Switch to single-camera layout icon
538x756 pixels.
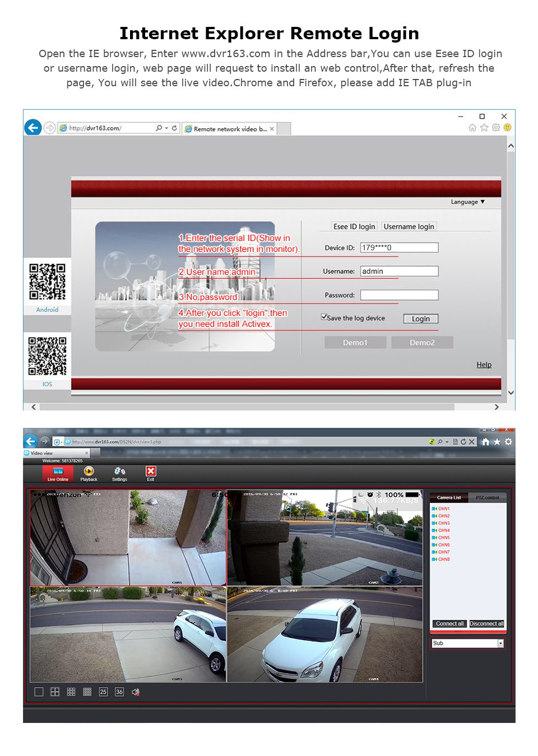click(39, 692)
